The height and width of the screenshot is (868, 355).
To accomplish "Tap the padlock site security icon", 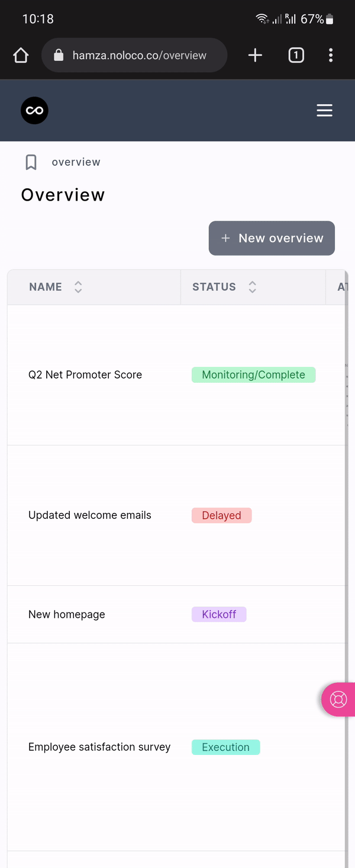I will 58,56.
